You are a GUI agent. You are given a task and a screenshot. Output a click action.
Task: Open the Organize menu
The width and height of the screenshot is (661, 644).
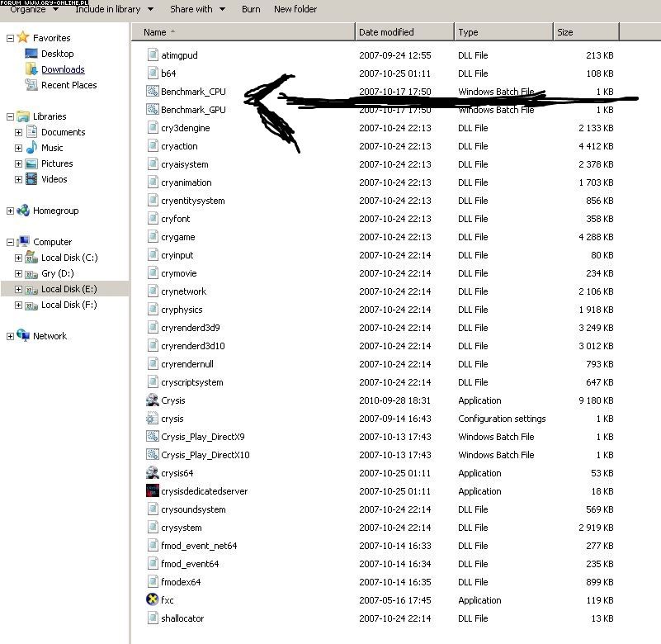34,9
